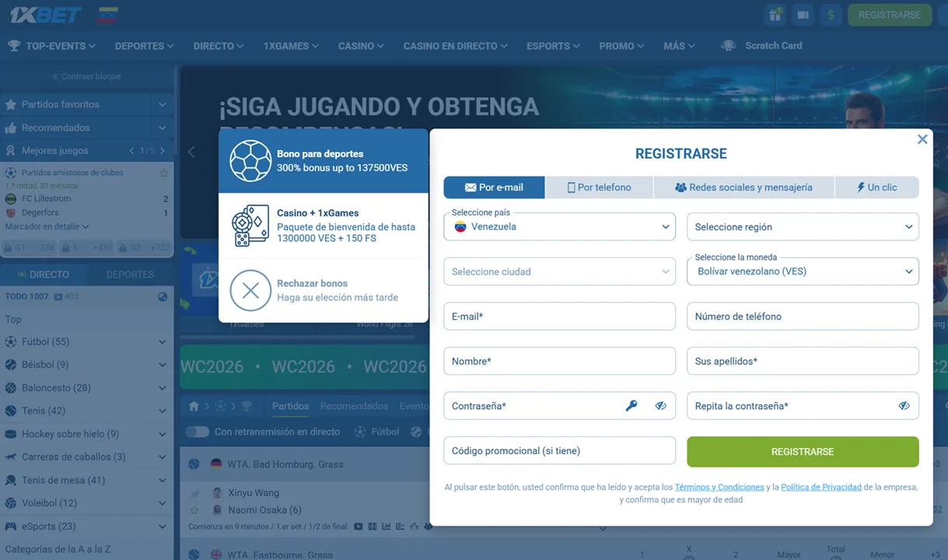This screenshot has width=948, height=560.
Task: Click Contraer bloque link
Action: pyautogui.click(x=86, y=76)
